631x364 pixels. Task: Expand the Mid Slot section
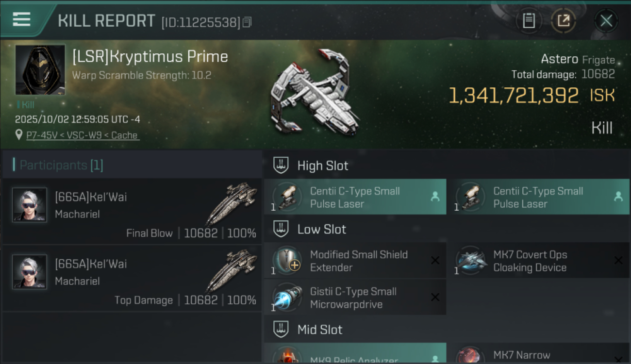281,330
